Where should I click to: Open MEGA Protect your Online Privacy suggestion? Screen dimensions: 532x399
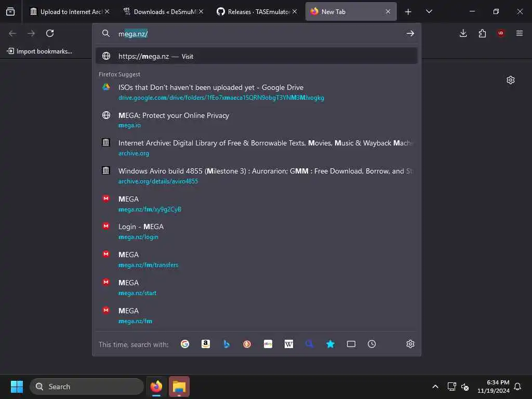point(257,120)
